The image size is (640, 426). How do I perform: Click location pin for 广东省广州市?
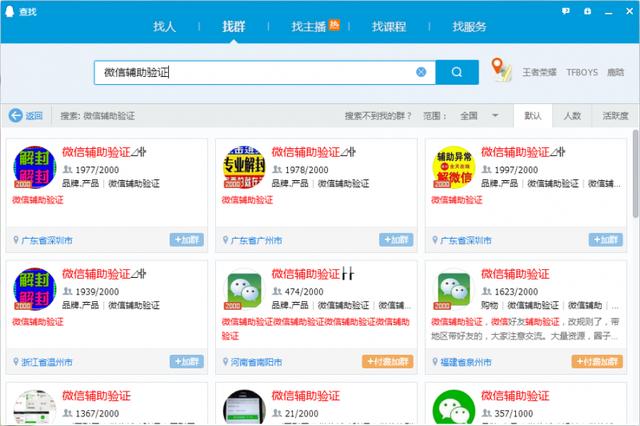tap(225, 240)
